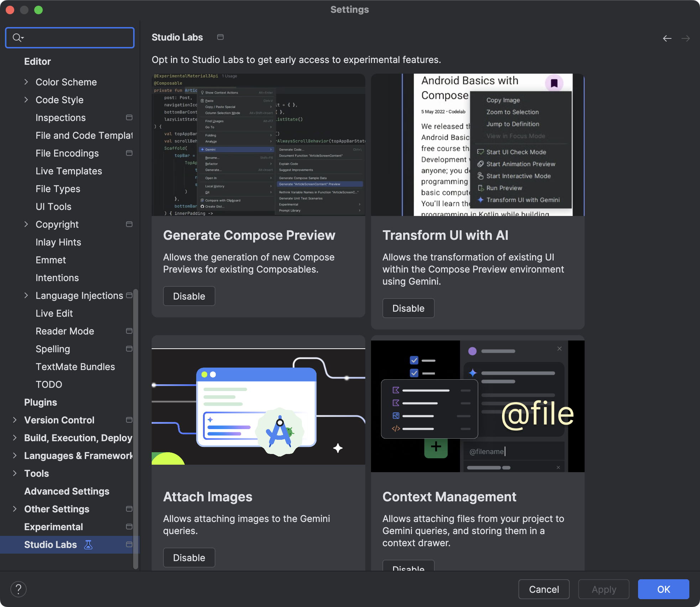Select Plugins in the settings sidebar

tap(41, 402)
